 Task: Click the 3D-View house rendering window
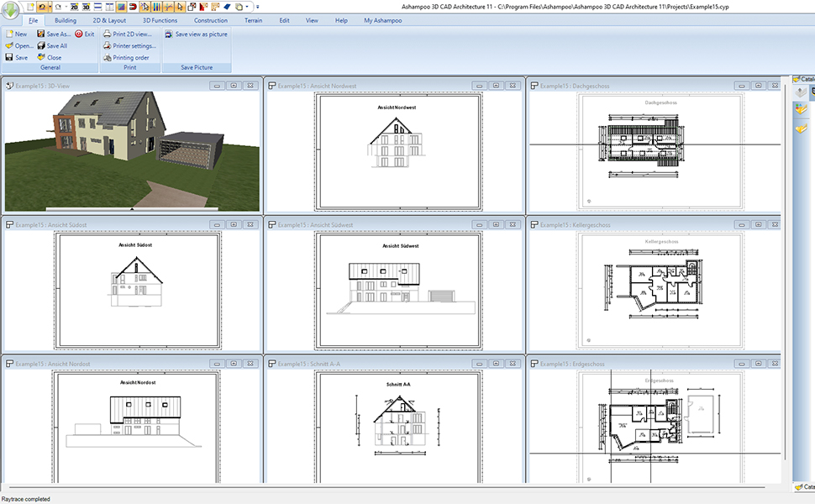click(132, 151)
